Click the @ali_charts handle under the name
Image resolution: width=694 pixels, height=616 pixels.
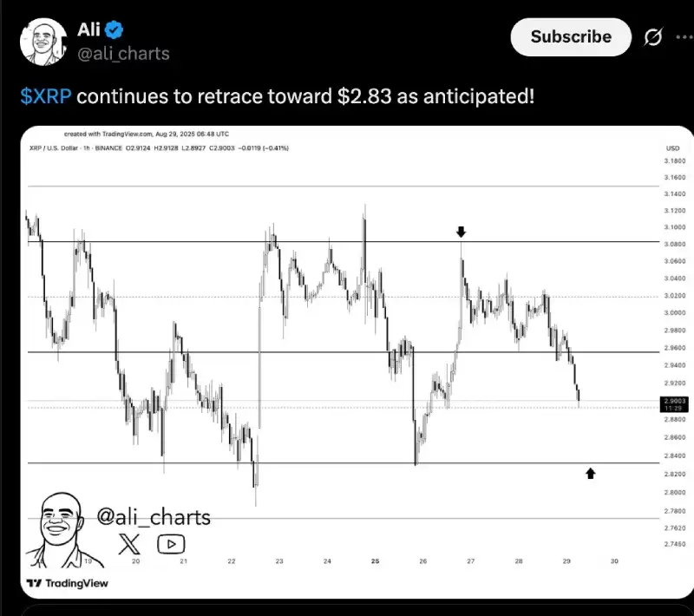(x=124, y=54)
